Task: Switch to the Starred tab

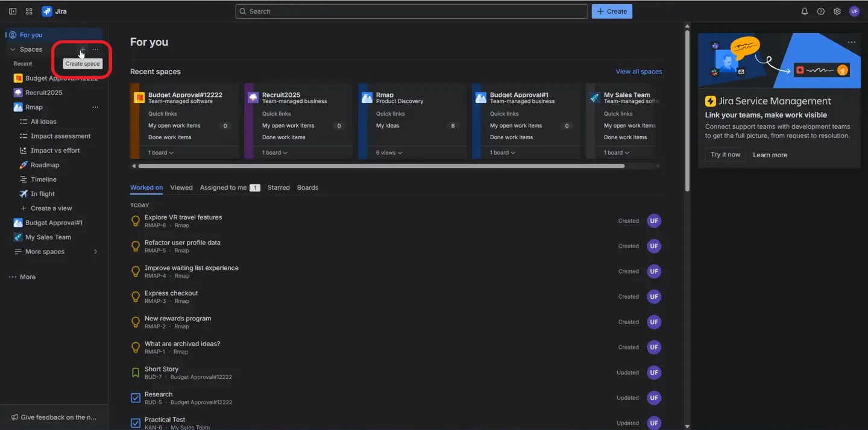Action: [278, 187]
